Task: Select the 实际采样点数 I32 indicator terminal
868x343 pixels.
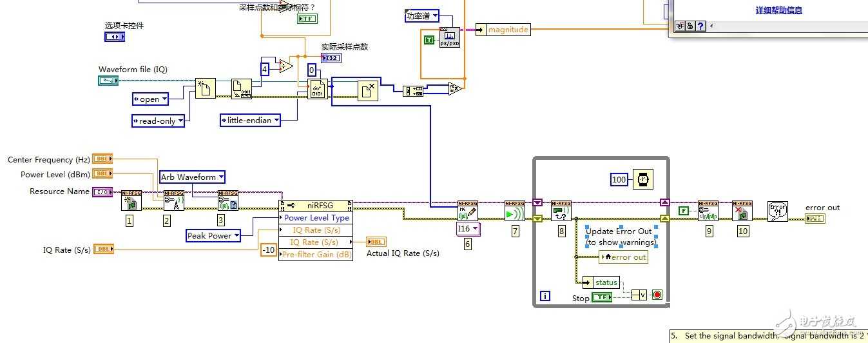Action: coord(331,58)
